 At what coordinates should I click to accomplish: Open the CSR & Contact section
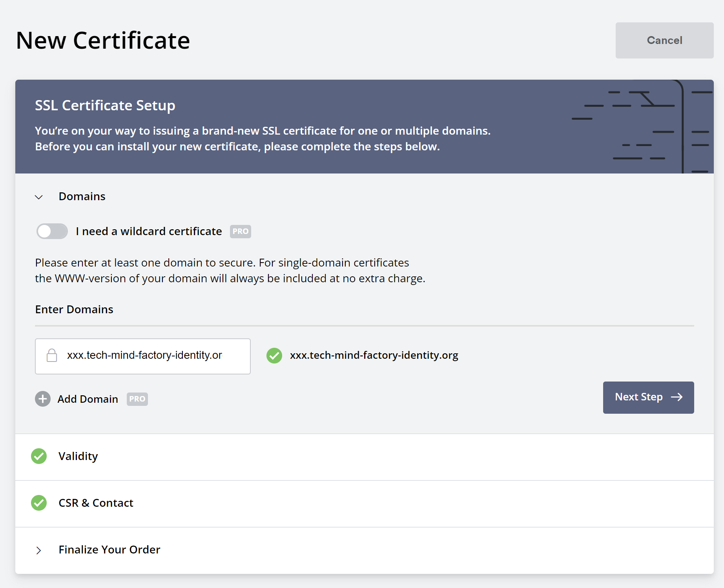pyautogui.click(x=364, y=504)
